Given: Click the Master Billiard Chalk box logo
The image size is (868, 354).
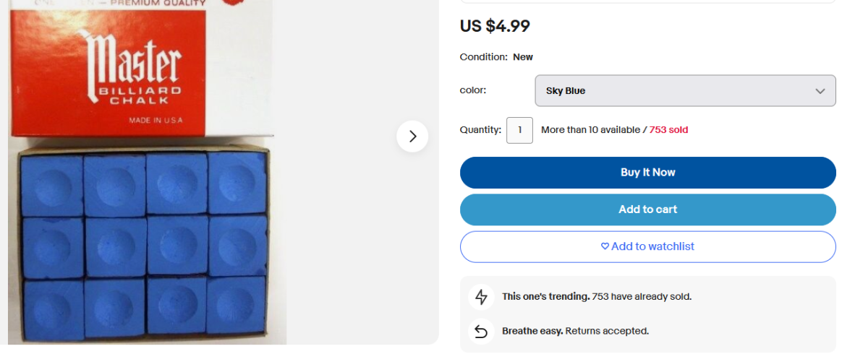Looking at the screenshot, I should [134, 69].
